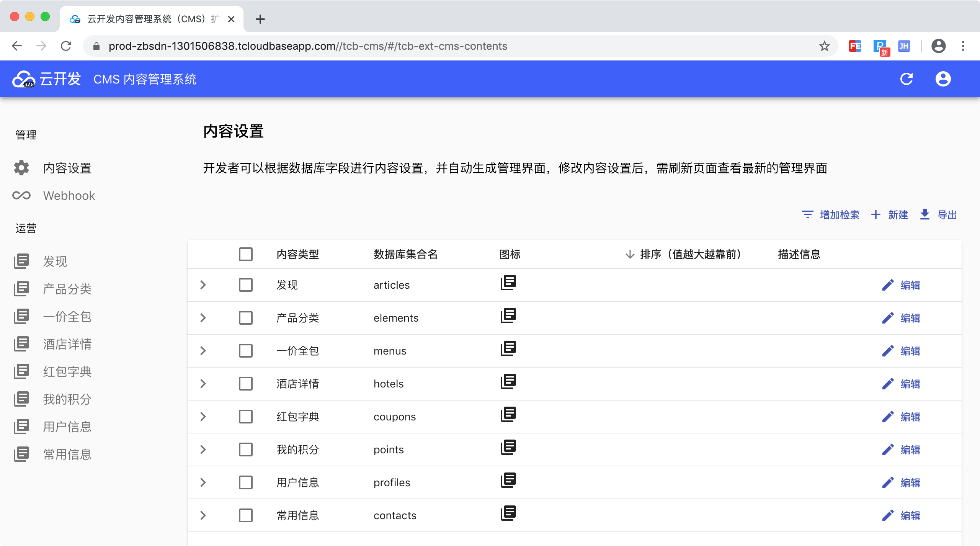
Task: Click the gear icon beside 内容设置 in sidebar
Action: tap(21, 168)
